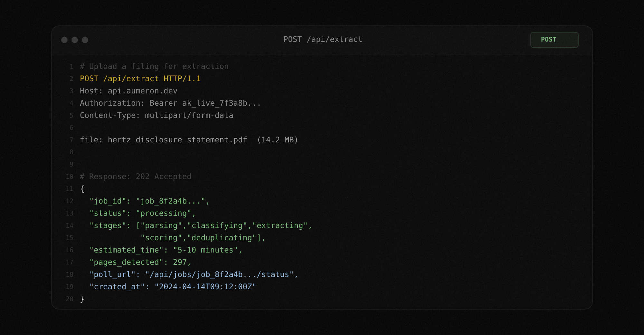Click the "status": "processing" line
644x335 pixels.
(x=143, y=213)
